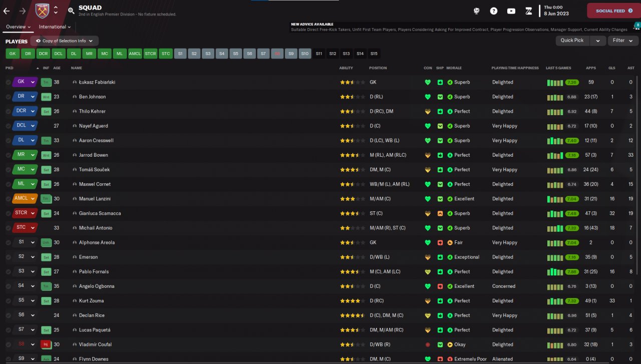This screenshot has width=641, height=364.
Task: Click Pablo Fornals' last 5 games form bars
Action: tap(555, 272)
